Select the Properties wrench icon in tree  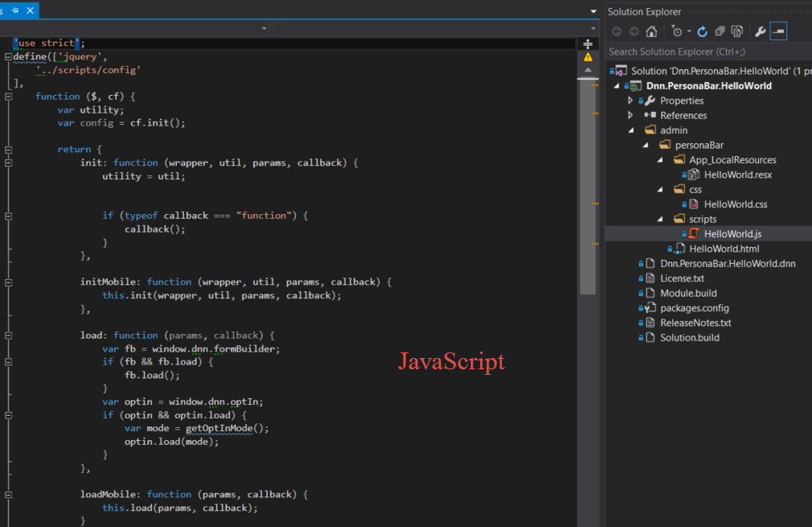pos(650,101)
